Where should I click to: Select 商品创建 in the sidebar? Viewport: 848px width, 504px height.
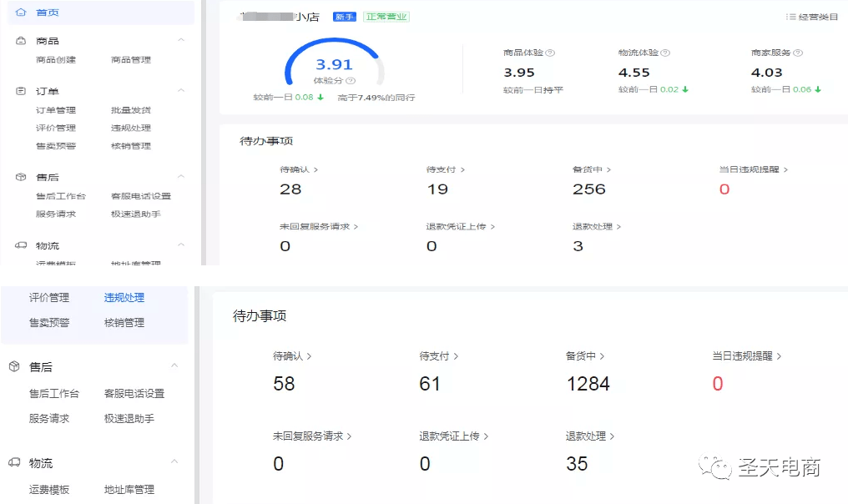pos(56,59)
